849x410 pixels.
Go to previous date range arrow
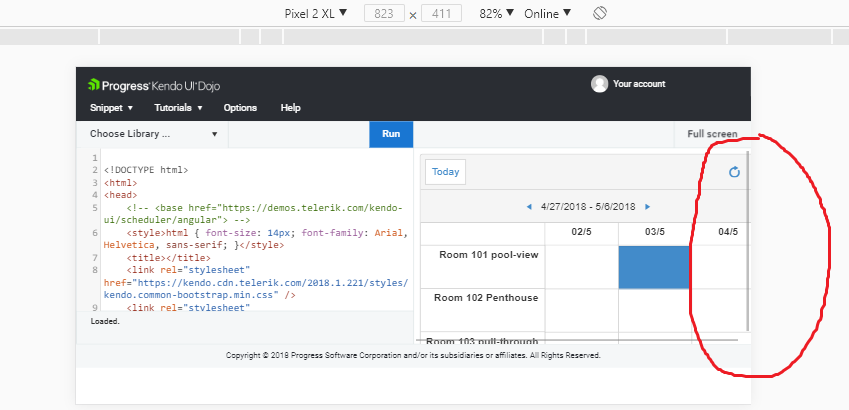(x=529, y=207)
